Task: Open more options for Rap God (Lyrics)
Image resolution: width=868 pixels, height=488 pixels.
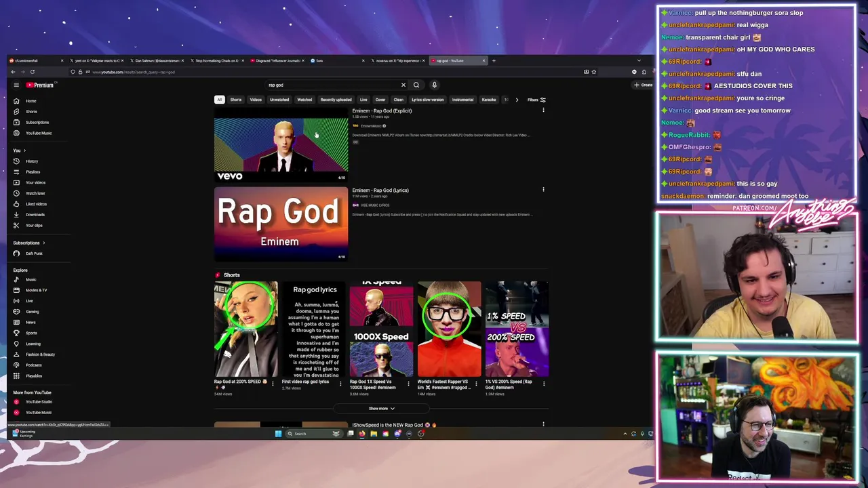Action: coord(543,190)
